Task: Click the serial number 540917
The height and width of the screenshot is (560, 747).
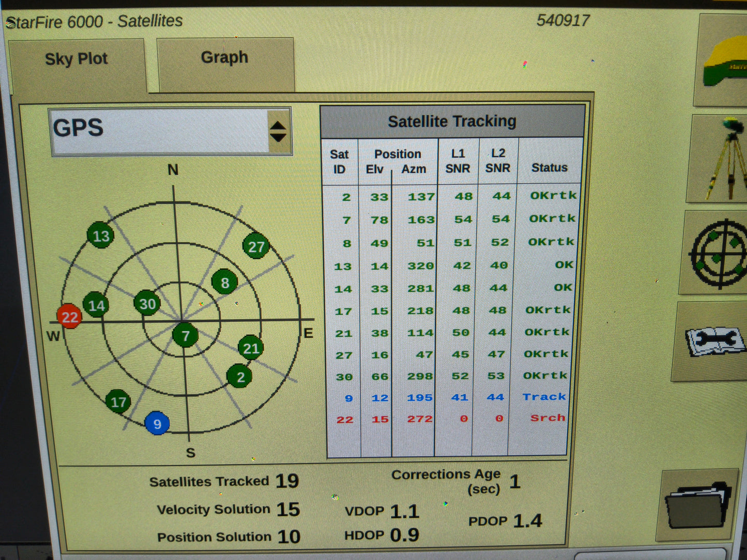Action: pyautogui.click(x=563, y=20)
